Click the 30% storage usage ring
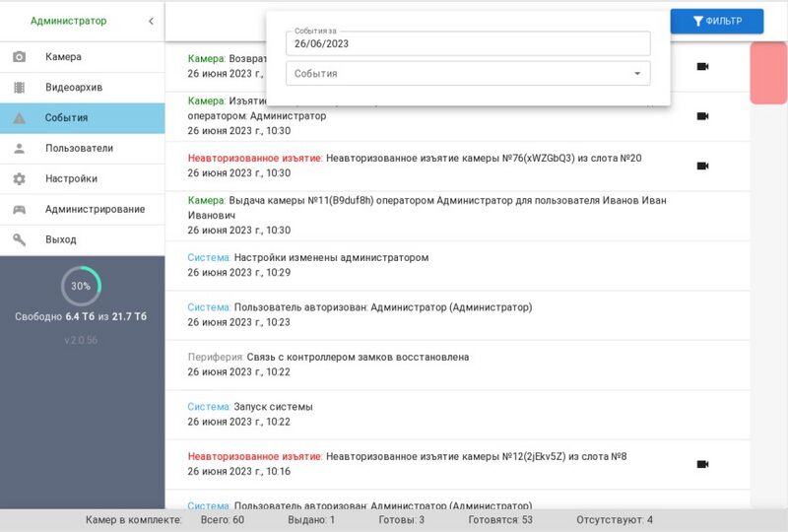 point(81,286)
